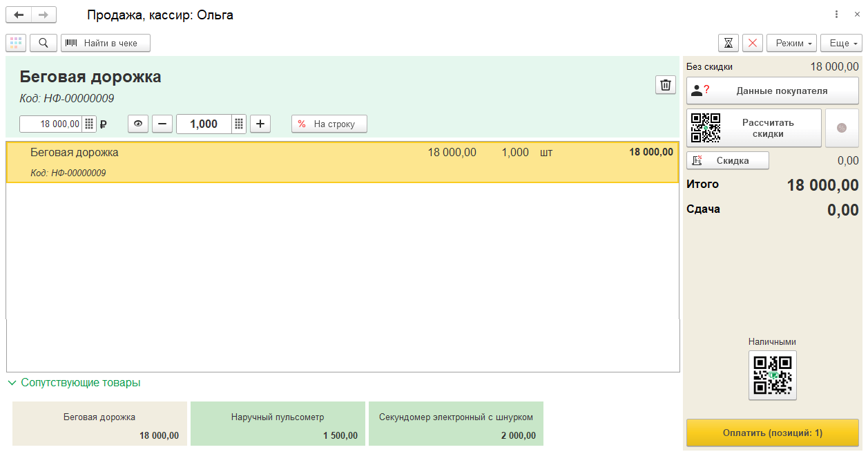Click the cash payment QR code button
The height and width of the screenshot is (454, 868).
[772, 375]
